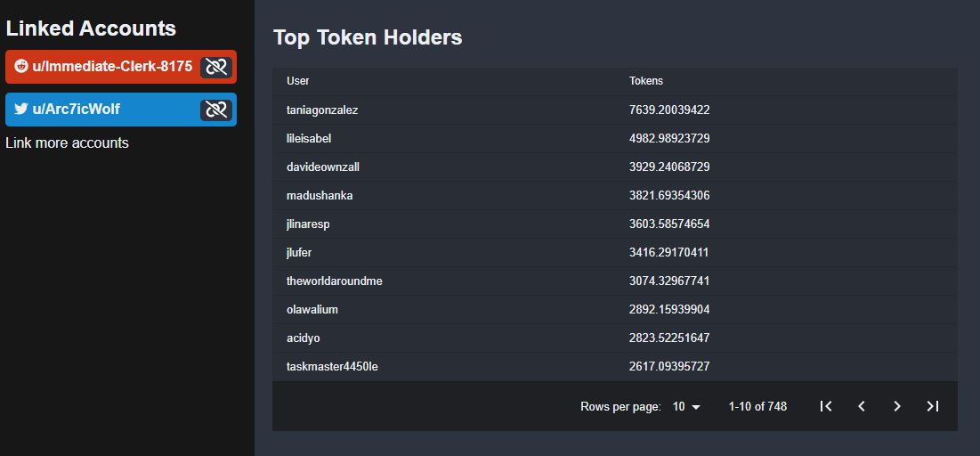Image resolution: width=980 pixels, height=456 pixels.
Task: Open the u/Arc7icWolf linked account button
Action: pyautogui.click(x=121, y=110)
